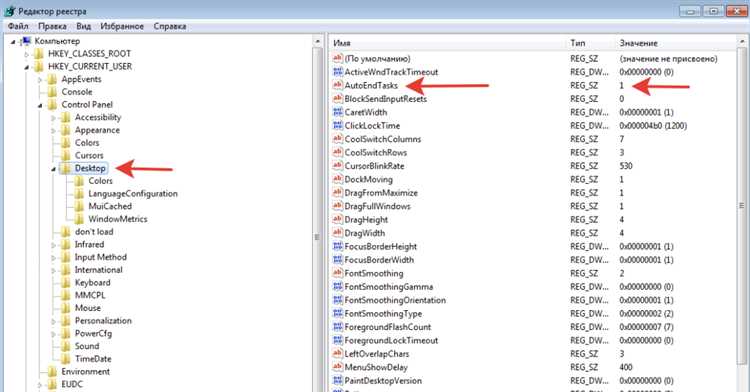Click the Keyboard key folder icon

(x=66, y=283)
